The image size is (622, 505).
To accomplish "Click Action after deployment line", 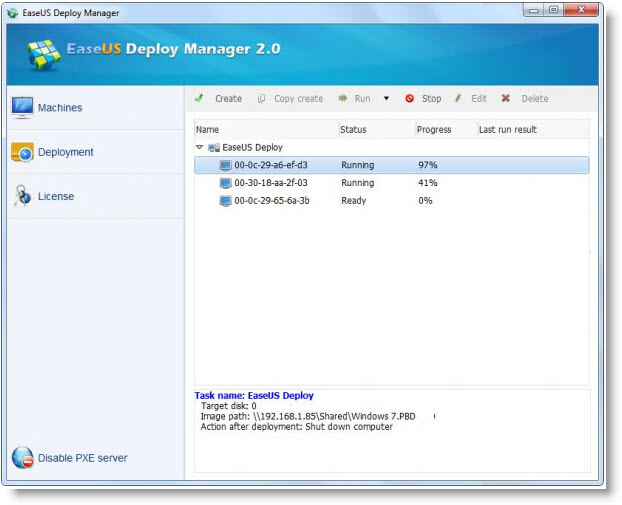I will pyautogui.click(x=297, y=427).
